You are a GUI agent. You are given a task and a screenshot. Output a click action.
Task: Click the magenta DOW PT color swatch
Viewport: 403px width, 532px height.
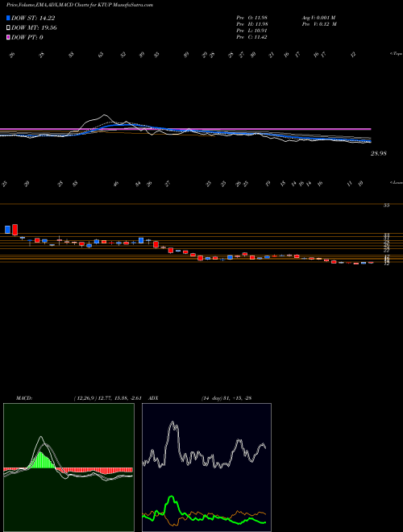point(8,37)
